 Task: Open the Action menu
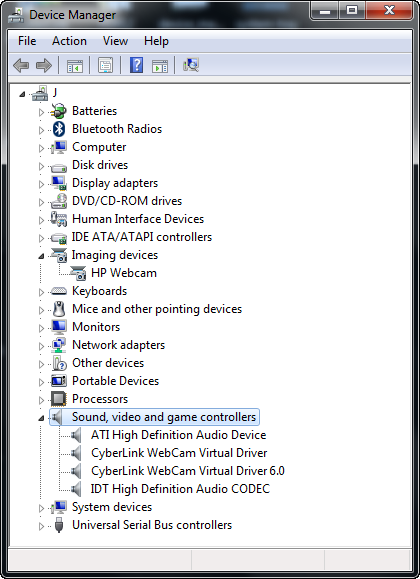[x=69, y=41]
